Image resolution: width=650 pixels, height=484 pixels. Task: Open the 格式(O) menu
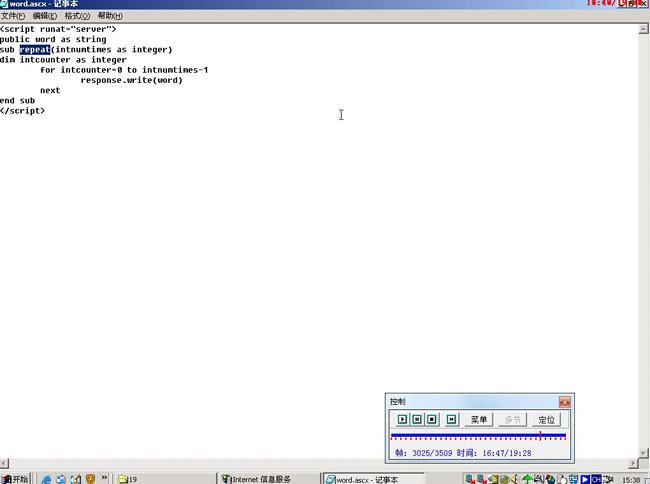[77, 16]
